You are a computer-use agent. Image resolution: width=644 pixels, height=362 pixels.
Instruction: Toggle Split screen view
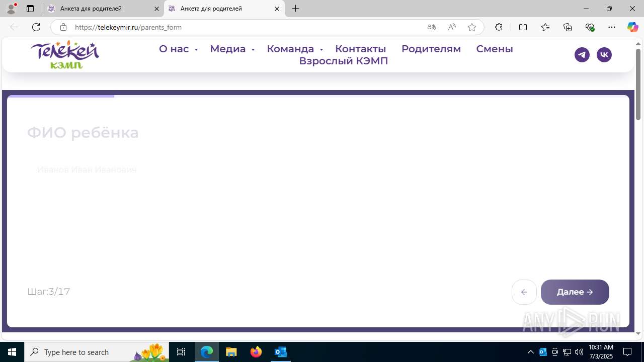tap(523, 27)
